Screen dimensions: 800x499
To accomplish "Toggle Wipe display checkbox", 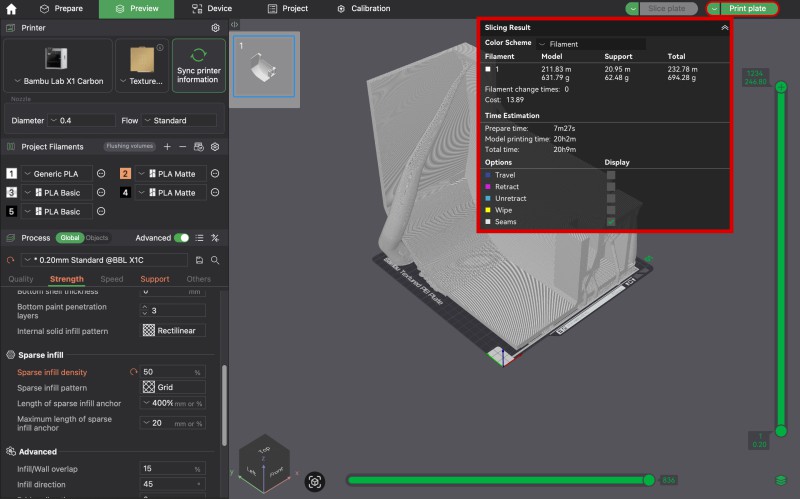I will click(x=611, y=210).
